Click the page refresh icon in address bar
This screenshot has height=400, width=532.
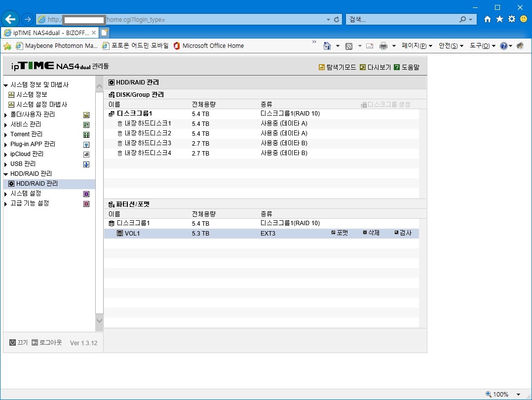(337, 19)
